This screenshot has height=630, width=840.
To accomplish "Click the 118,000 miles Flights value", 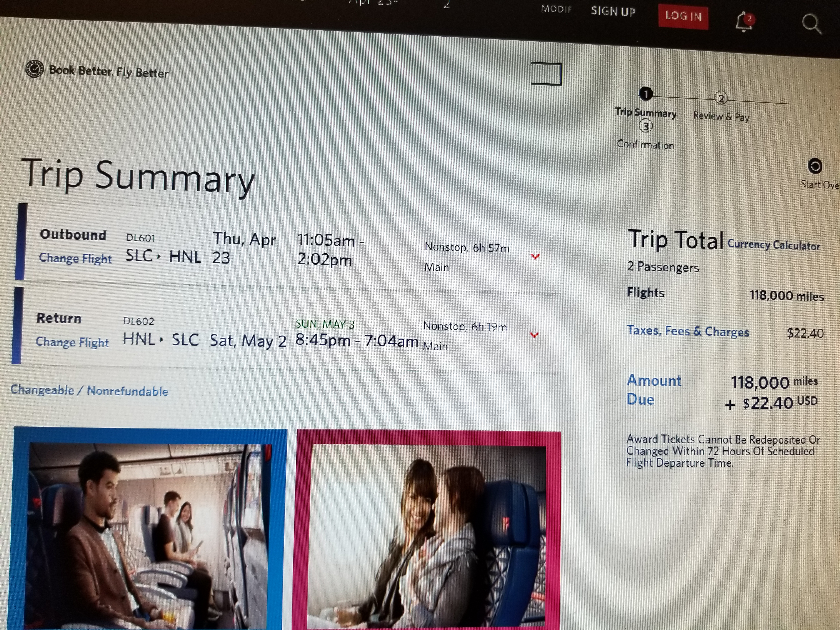I will 786,296.
